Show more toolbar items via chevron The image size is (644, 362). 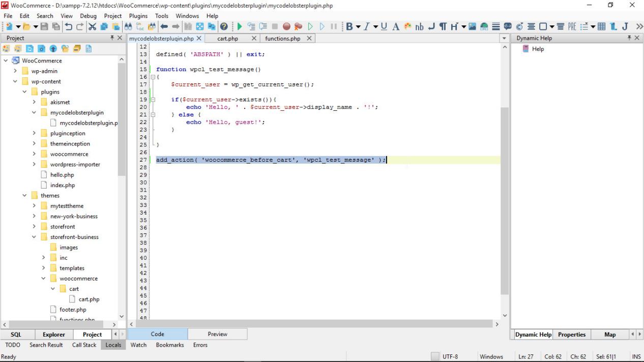[x=639, y=26]
